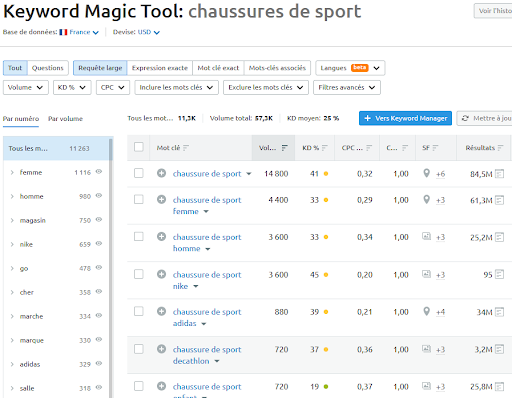Click local pack pin icon in 4 400 row
The width and height of the screenshot is (512, 398).
point(426,199)
